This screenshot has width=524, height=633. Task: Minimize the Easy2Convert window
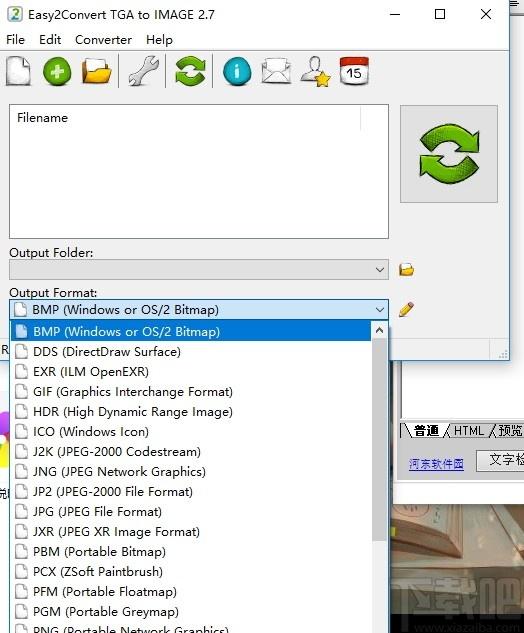[395, 15]
